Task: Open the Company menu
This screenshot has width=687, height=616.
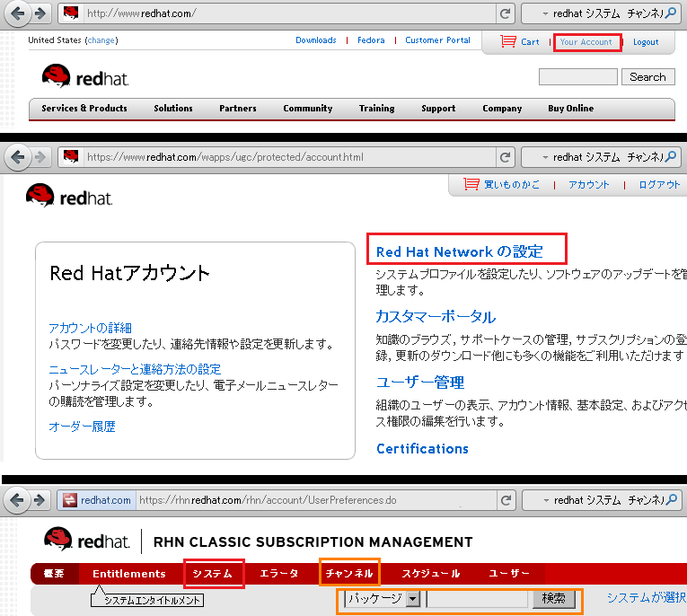Action: click(x=502, y=109)
